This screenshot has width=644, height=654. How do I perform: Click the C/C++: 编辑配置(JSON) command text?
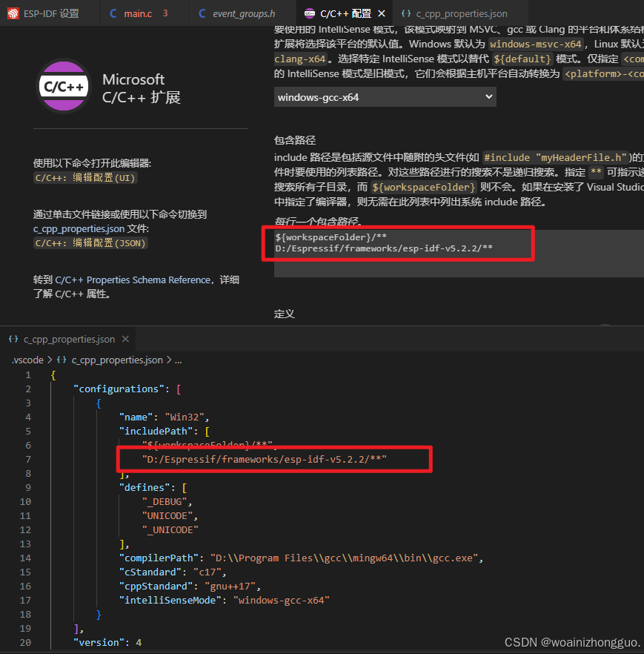(90, 242)
